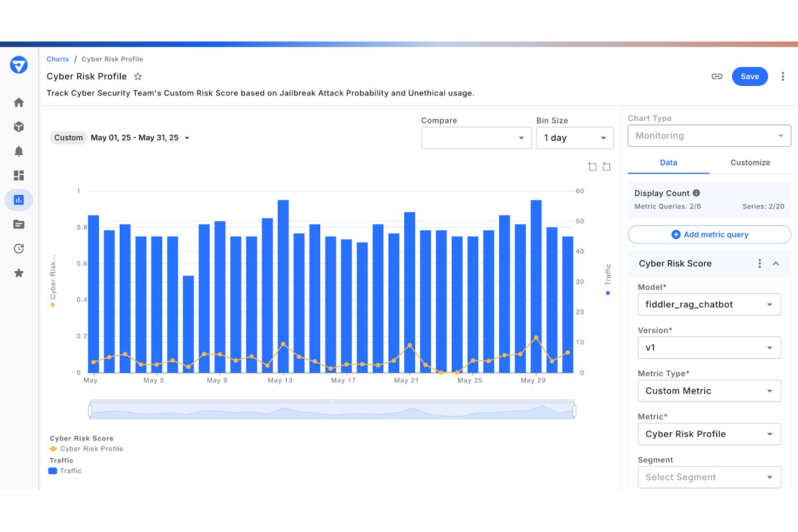The width and height of the screenshot is (798, 532).
Task: Collapse the Cyber Risk Score section
Action: 776,264
